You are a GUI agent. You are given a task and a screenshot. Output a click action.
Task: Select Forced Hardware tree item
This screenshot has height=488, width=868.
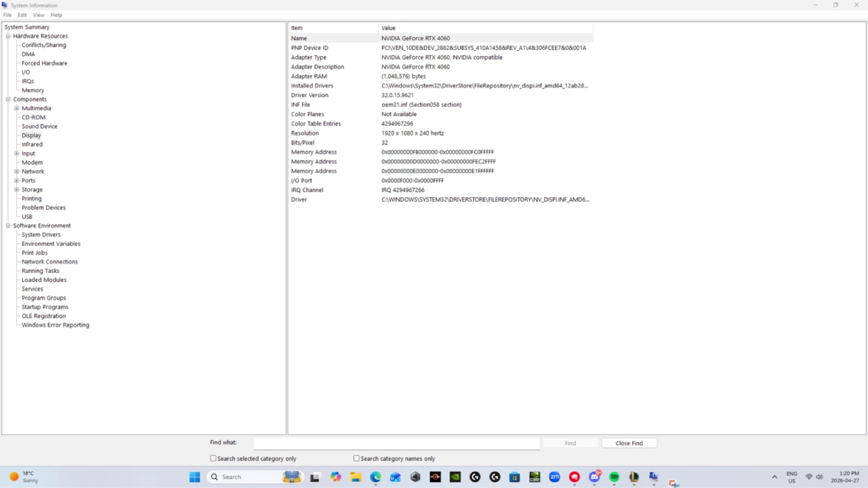tap(45, 63)
